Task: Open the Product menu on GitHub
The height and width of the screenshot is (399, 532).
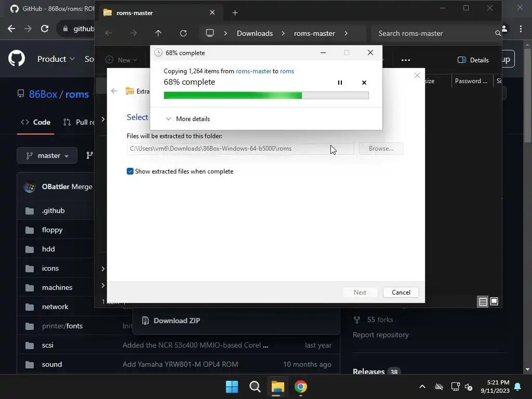Action: pyautogui.click(x=56, y=59)
